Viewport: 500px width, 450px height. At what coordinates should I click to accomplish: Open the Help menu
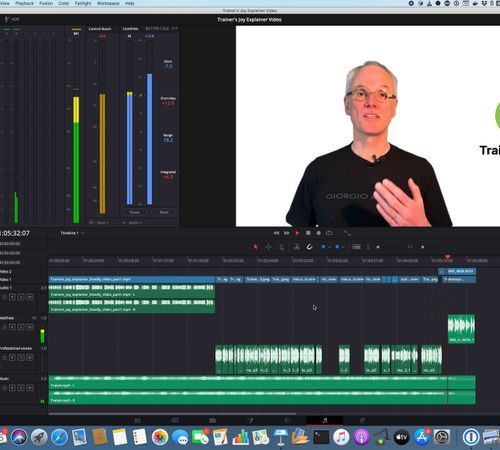pyautogui.click(x=130, y=3)
